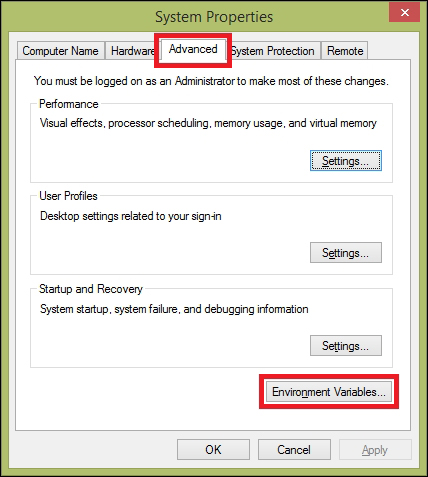Switch to the Remote tab
This screenshot has width=428, height=477.
click(345, 51)
